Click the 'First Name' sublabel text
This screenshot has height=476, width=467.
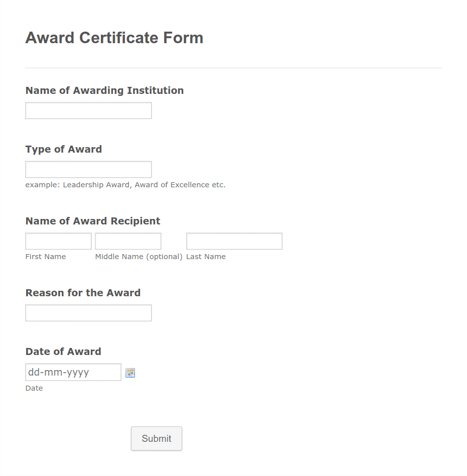click(46, 257)
